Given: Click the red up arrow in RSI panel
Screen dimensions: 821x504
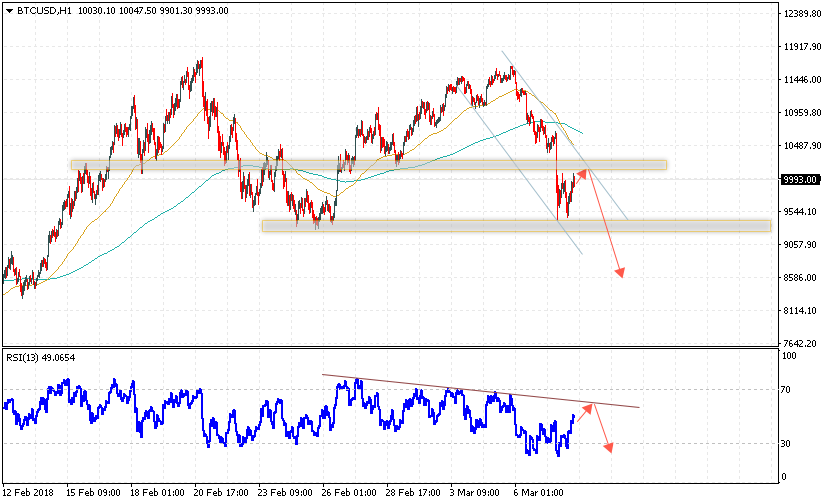Looking at the screenshot, I should tap(585, 412).
